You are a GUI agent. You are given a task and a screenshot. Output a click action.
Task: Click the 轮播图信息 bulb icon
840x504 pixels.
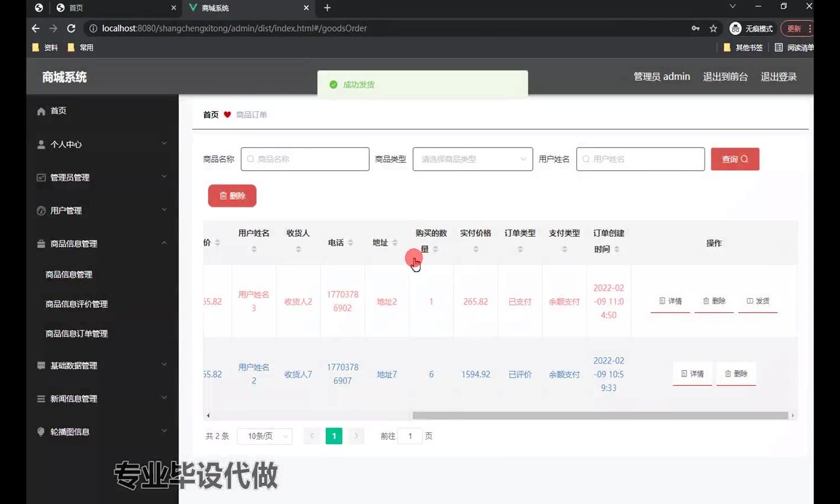[x=41, y=432]
